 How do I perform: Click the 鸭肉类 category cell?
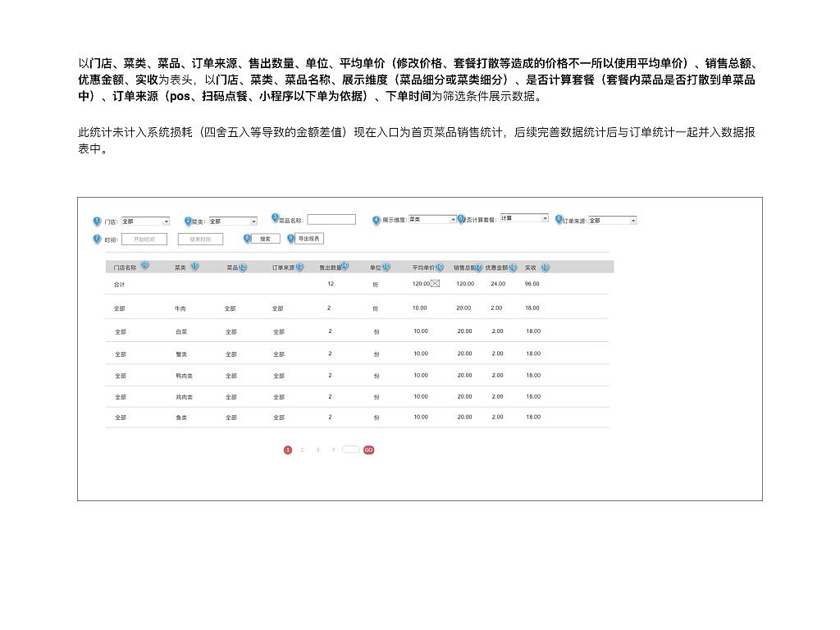tap(185, 376)
